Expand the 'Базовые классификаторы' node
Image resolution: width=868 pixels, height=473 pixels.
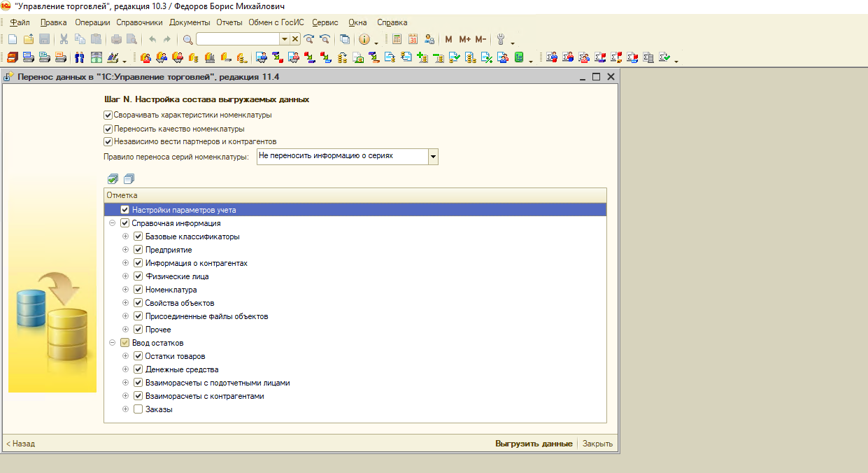pyautogui.click(x=126, y=236)
